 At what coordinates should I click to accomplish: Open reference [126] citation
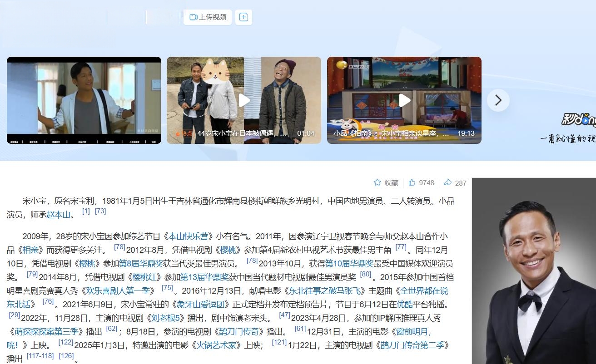coord(66,356)
